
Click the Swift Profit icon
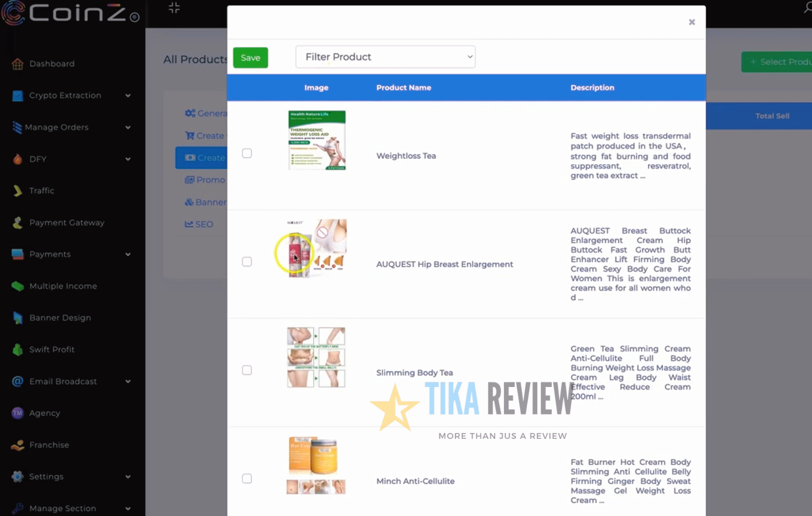tap(17, 350)
